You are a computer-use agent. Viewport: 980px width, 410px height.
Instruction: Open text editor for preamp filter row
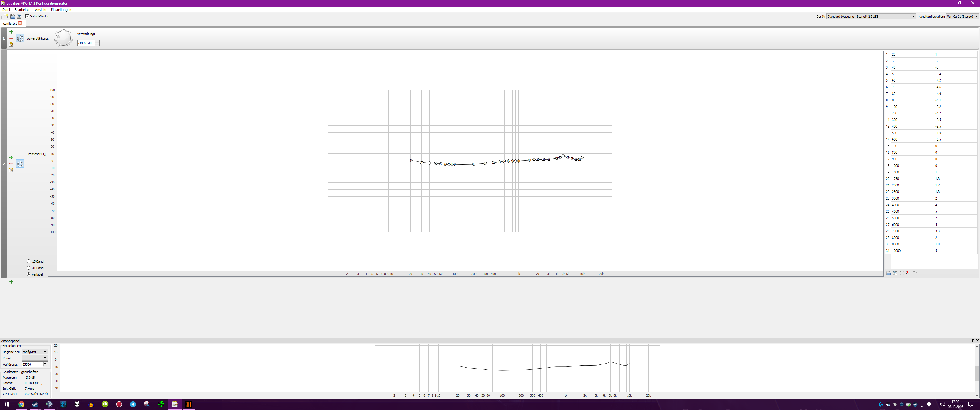tap(11, 45)
